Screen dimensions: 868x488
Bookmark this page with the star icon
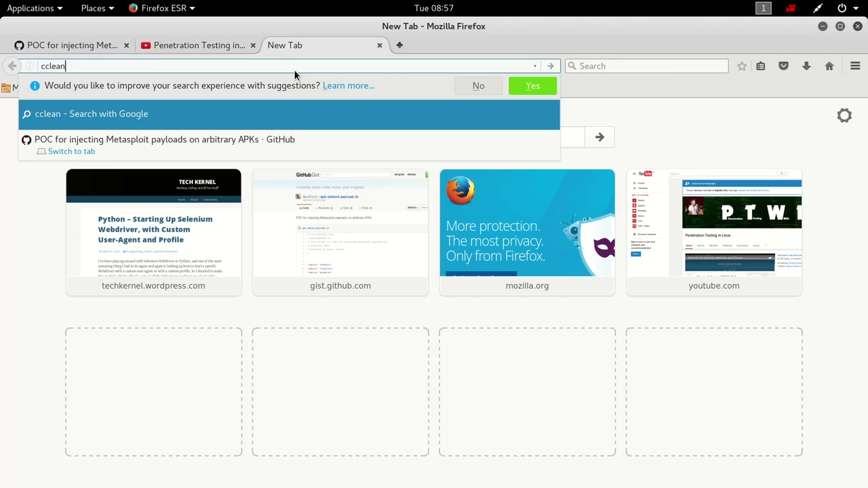742,66
